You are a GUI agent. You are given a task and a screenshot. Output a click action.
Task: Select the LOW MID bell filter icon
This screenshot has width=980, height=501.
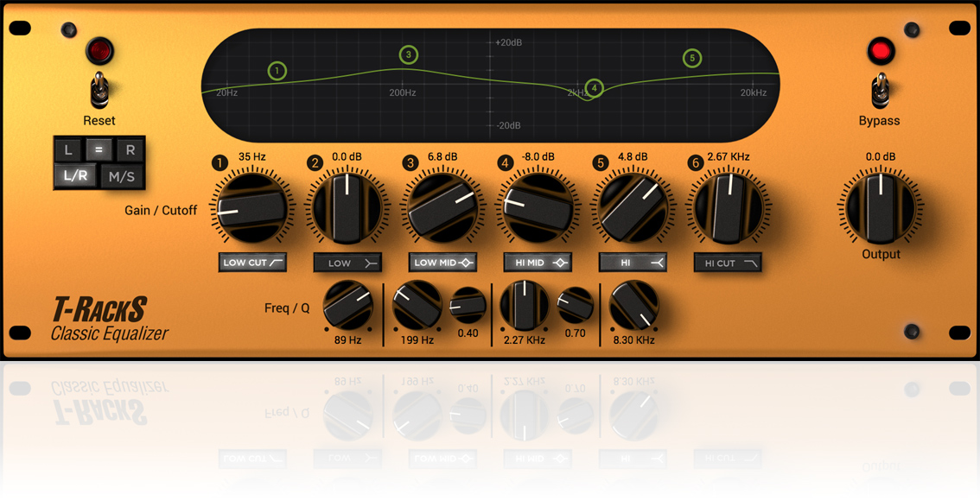(442, 262)
